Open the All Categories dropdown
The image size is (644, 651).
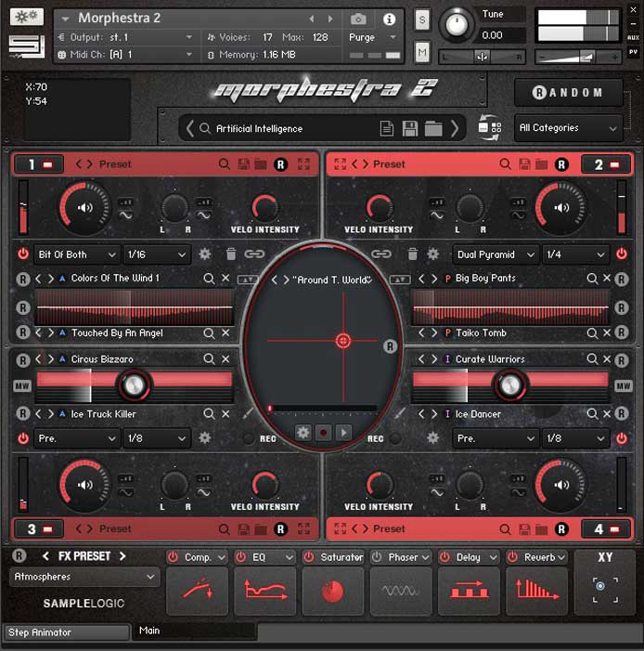[x=569, y=128]
